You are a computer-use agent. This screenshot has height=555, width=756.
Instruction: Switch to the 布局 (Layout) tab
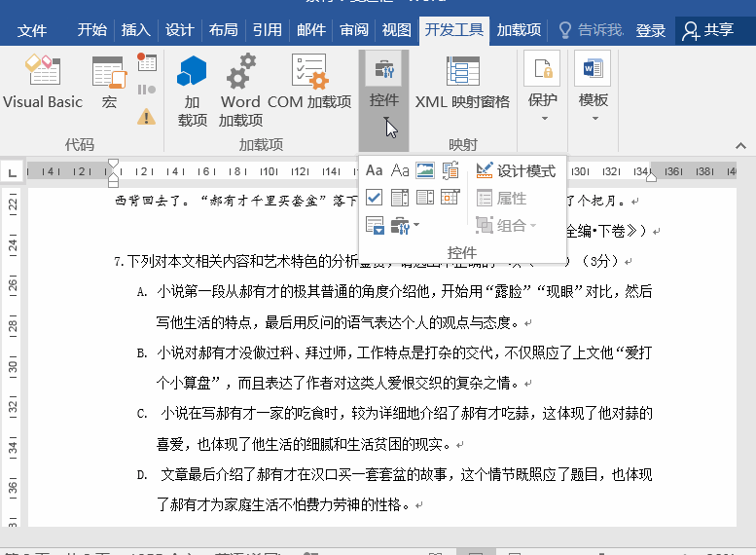(x=223, y=30)
